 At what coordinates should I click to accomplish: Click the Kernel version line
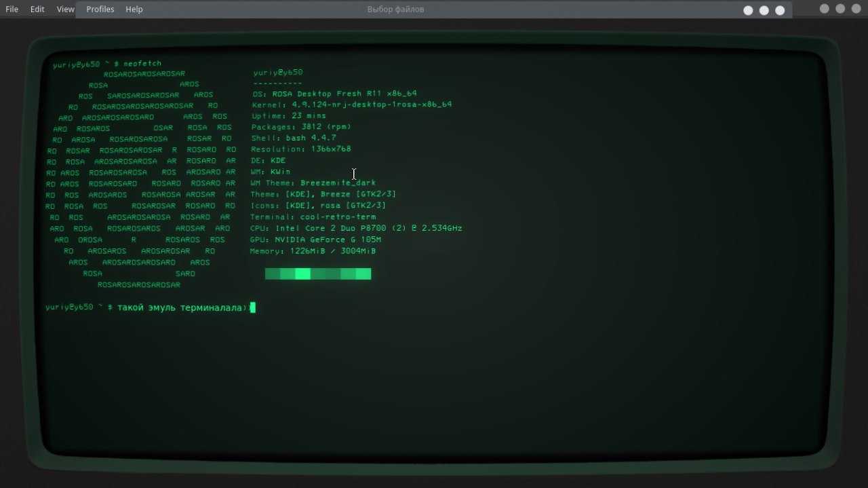[x=352, y=105]
